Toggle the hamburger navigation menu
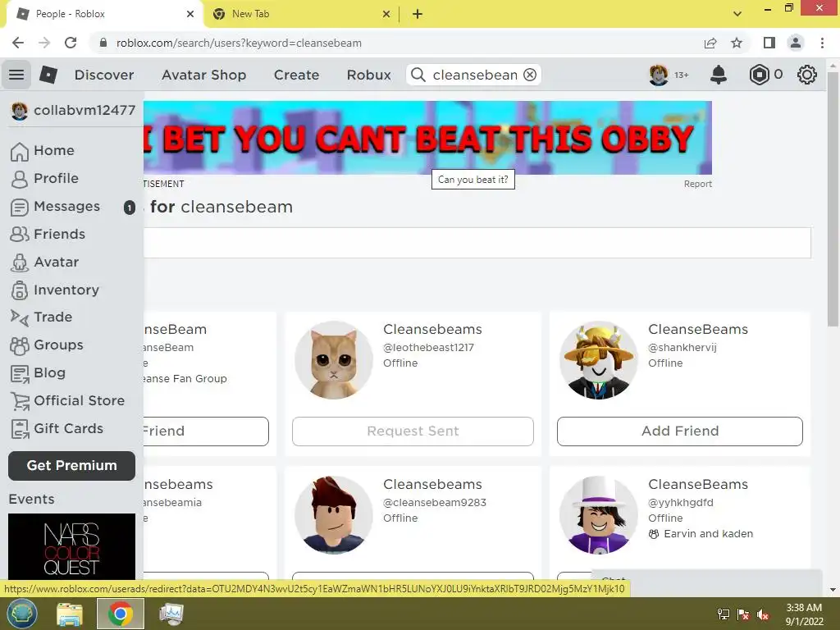This screenshot has width=840, height=630. tap(16, 75)
